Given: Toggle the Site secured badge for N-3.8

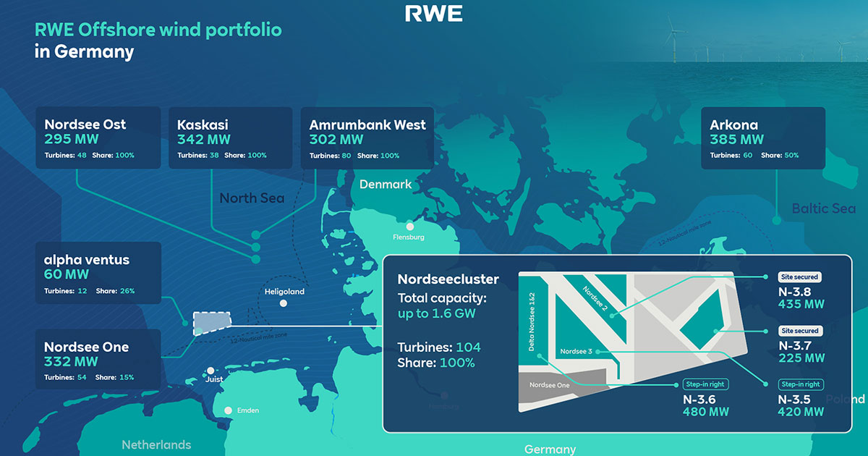Looking at the screenshot, I should tap(801, 276).
